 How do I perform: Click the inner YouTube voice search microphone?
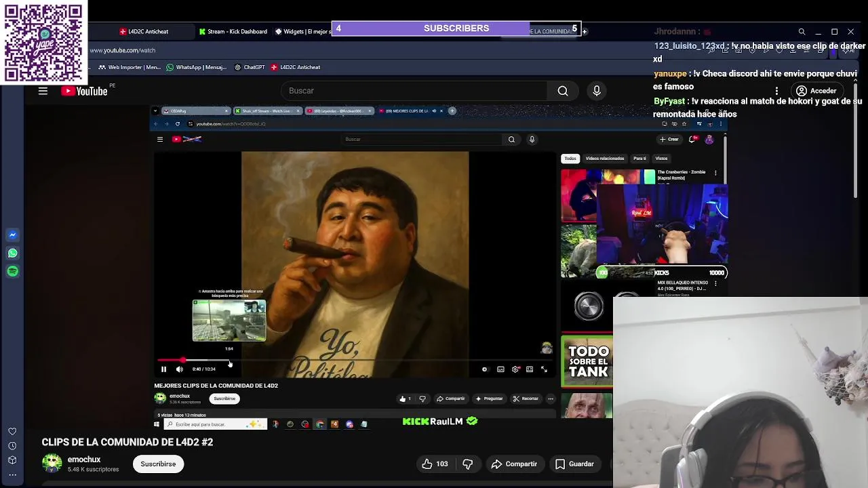point(532,140)
